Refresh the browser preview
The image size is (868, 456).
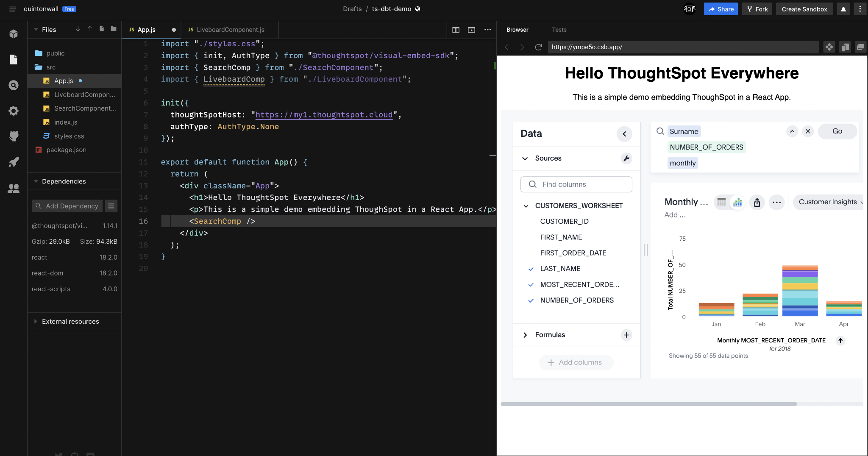point(538,47)
